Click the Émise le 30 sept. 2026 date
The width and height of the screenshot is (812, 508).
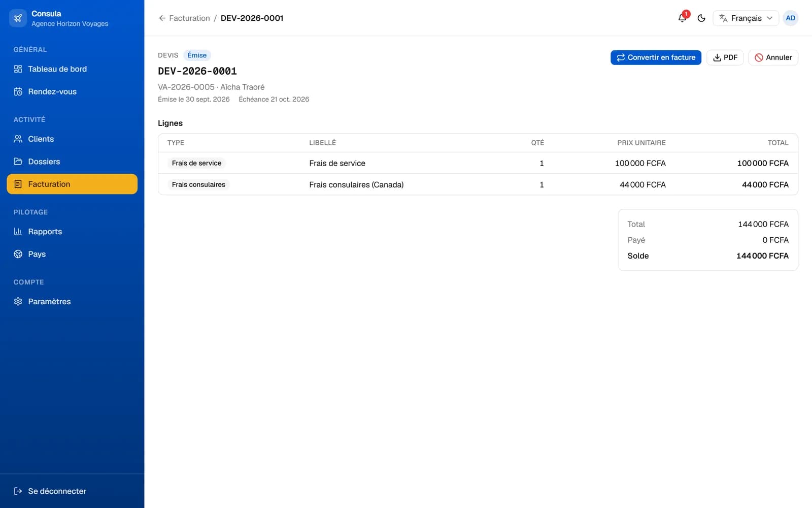[x=194, y=100]
